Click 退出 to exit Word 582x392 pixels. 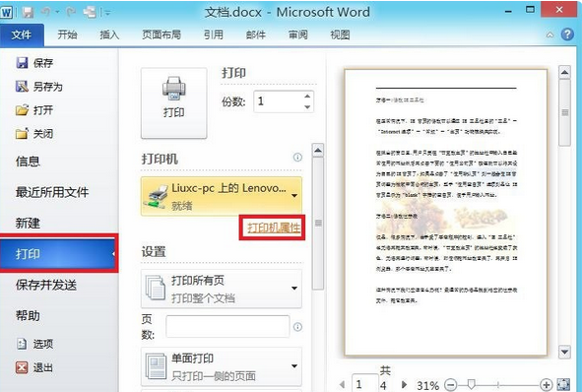pos(34,367)
